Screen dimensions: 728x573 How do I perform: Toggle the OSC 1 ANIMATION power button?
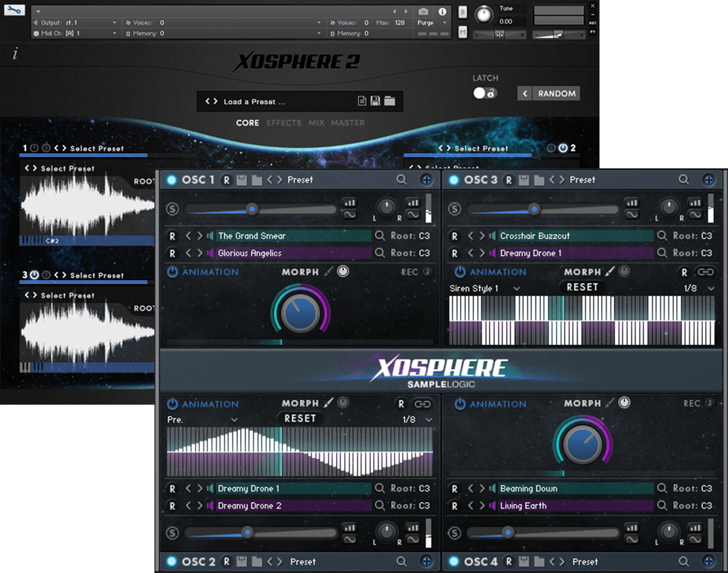pyautogui.click(x=172, y=272)
